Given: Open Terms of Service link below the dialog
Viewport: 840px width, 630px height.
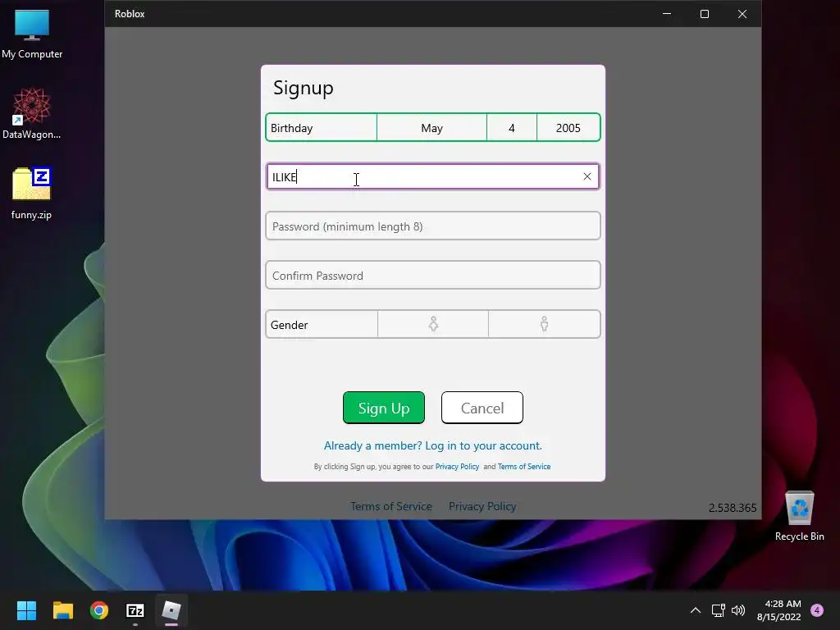Looking at the screenshot, I should coord(391,506).
